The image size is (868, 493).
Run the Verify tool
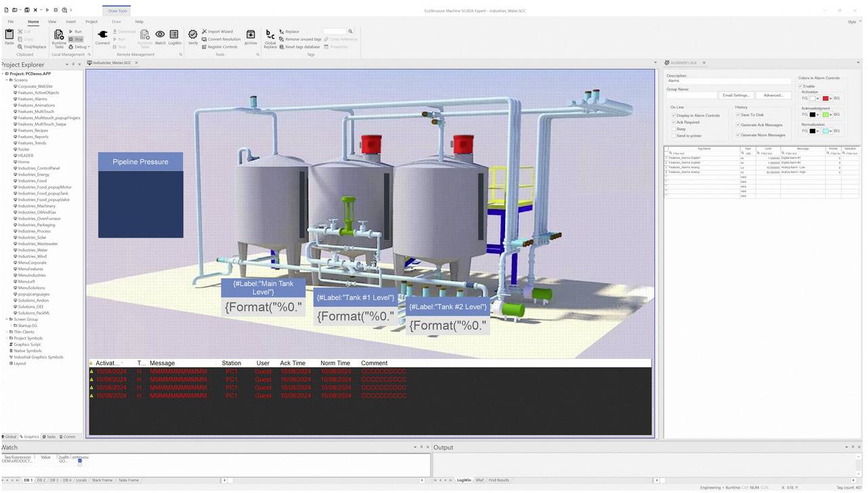click(192, 37)
